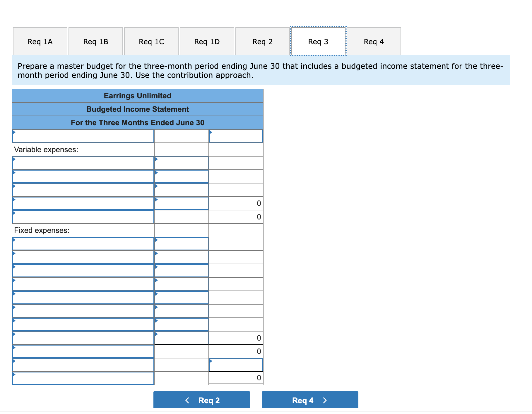Open the Req 1C tab

[151, 41]
